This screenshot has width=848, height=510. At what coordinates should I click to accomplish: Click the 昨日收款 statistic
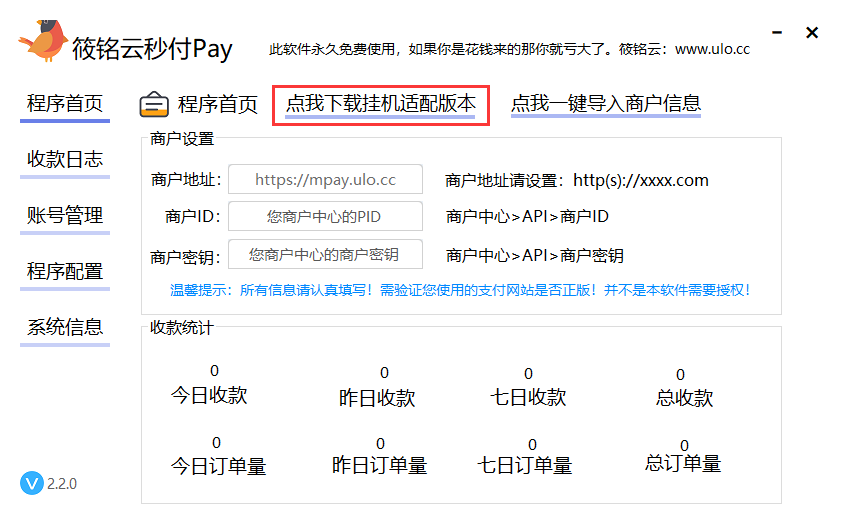(x=377, y=388)
